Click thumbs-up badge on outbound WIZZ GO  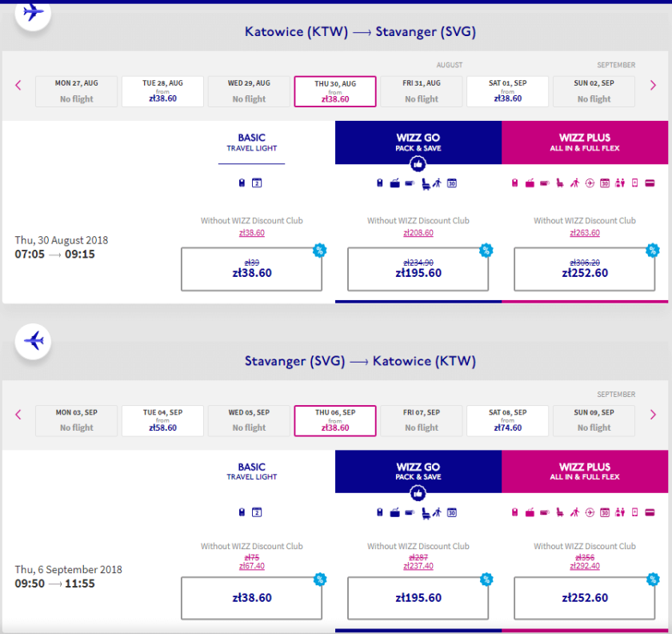click(x=418, y=164)
